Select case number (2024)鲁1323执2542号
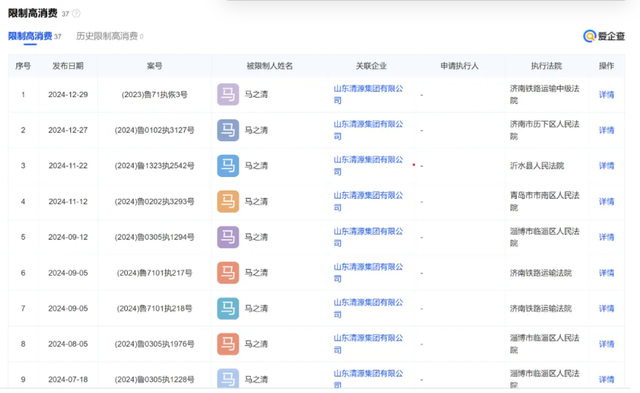The height and width of the screenshot is (393, 640). 154,166
